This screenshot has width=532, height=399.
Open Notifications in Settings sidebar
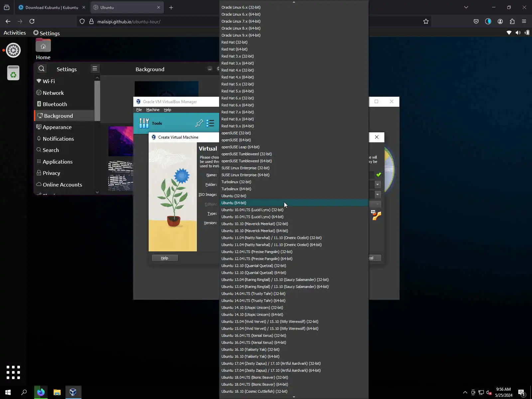65,139
